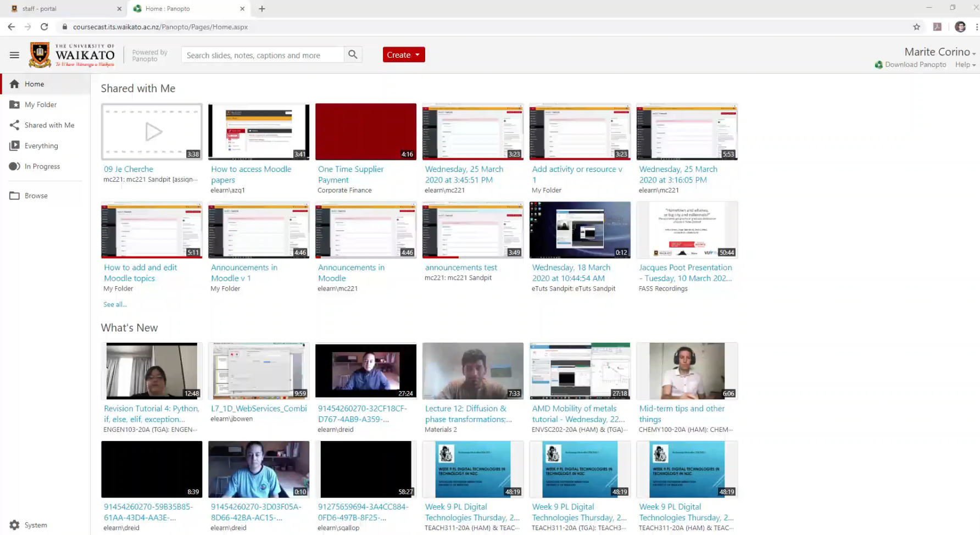Play the 09 Je Cherche thumbnail
The image size is (980, 535).
pos(152,132)
